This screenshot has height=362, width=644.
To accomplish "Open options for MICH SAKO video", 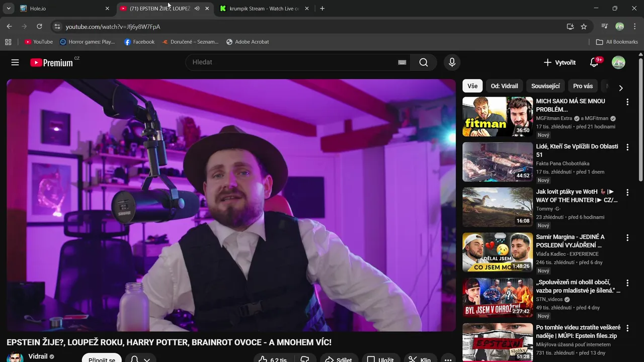I will pyautogui.click(x=627, y=102).
